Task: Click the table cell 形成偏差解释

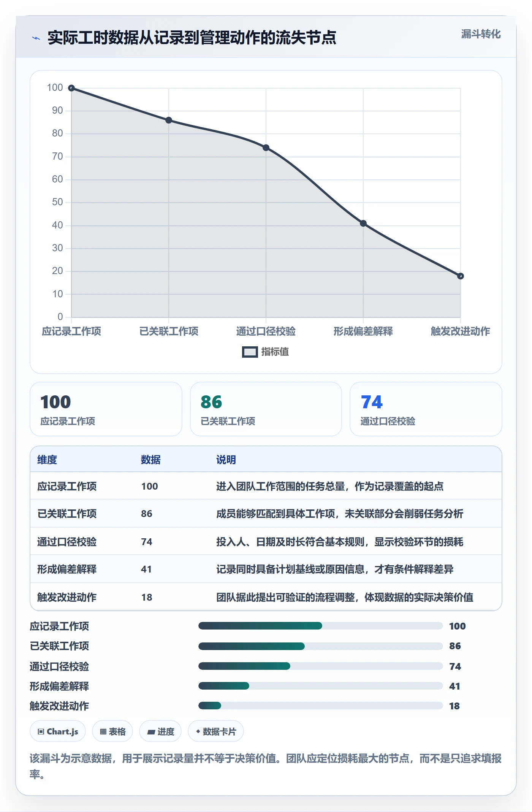Action: pos(67,569)
